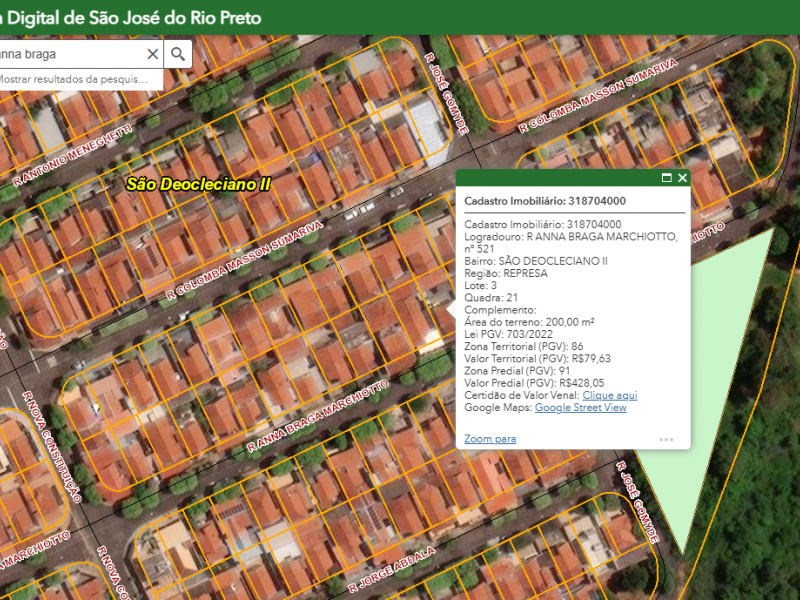
Task: Click the magnifier search button
Action: click(x=179, y=54)
